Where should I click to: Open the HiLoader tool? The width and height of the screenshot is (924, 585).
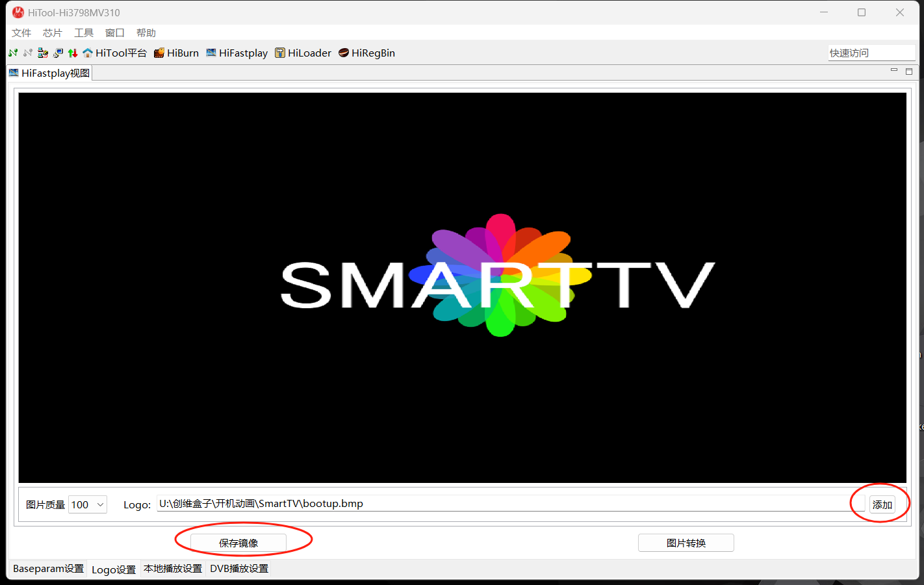(303, 53)
